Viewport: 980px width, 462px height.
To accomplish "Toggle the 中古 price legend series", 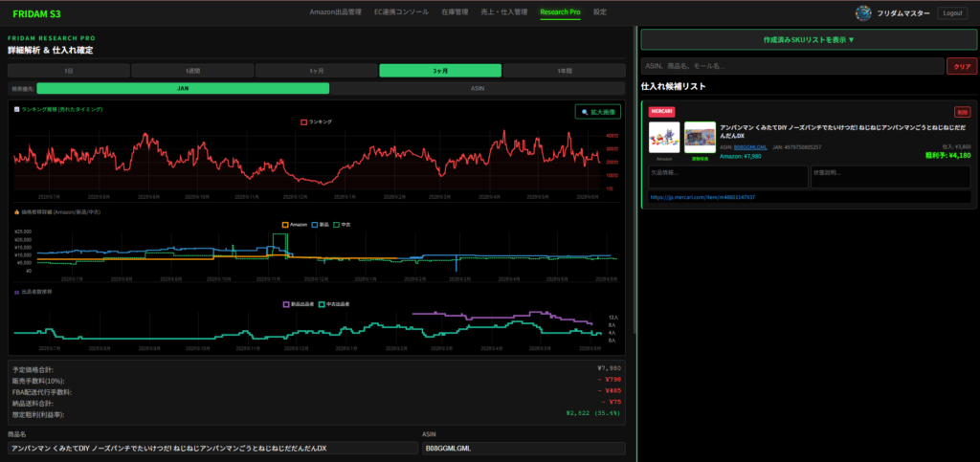I will point(342,224).
